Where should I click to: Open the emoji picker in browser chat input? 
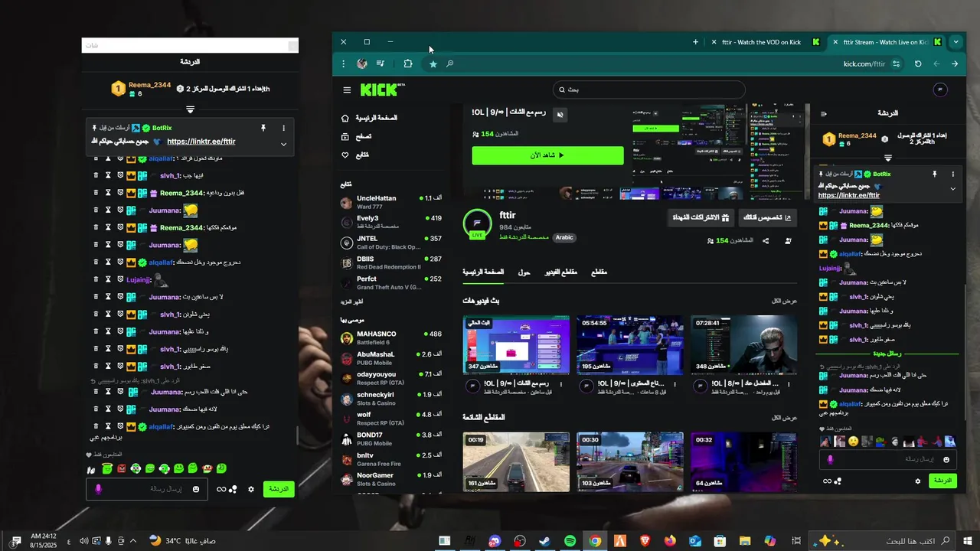pyautogui.click(x=946, y=460)
